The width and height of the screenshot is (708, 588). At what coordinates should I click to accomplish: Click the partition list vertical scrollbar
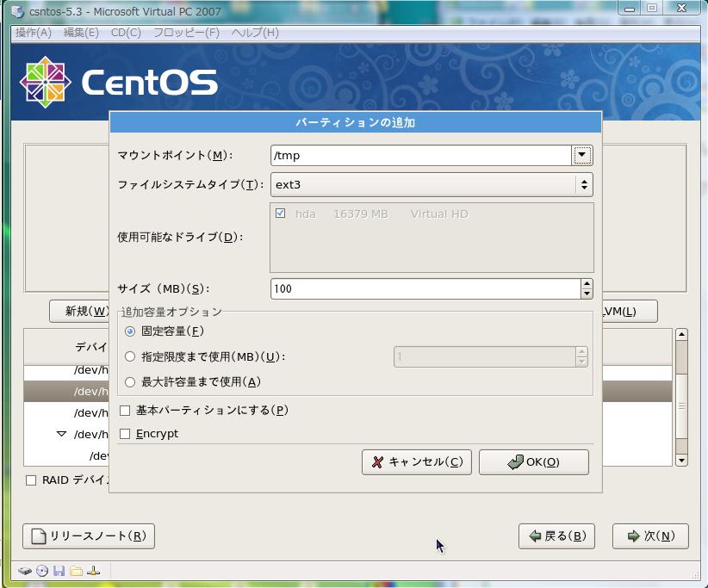(x=681, y=396)
